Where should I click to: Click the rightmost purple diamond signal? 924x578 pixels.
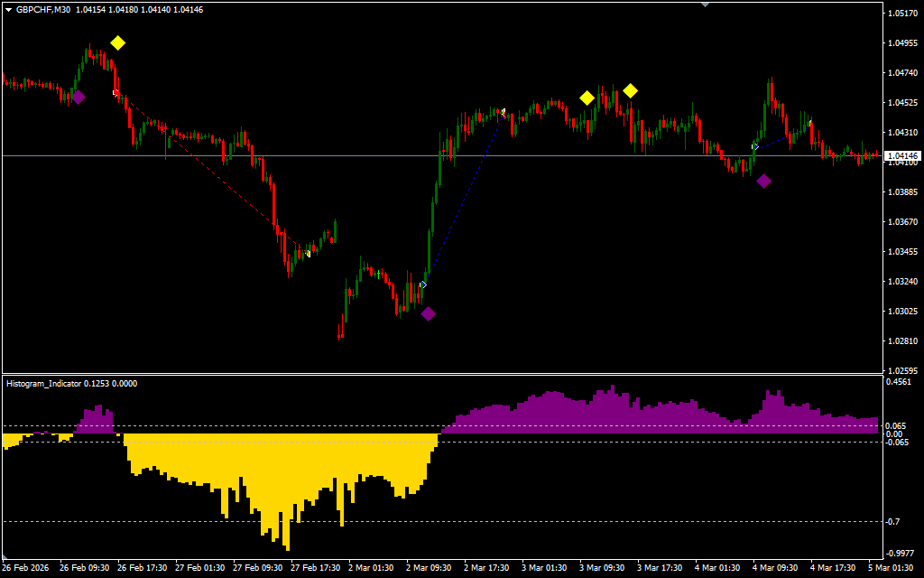pos(764,181)
